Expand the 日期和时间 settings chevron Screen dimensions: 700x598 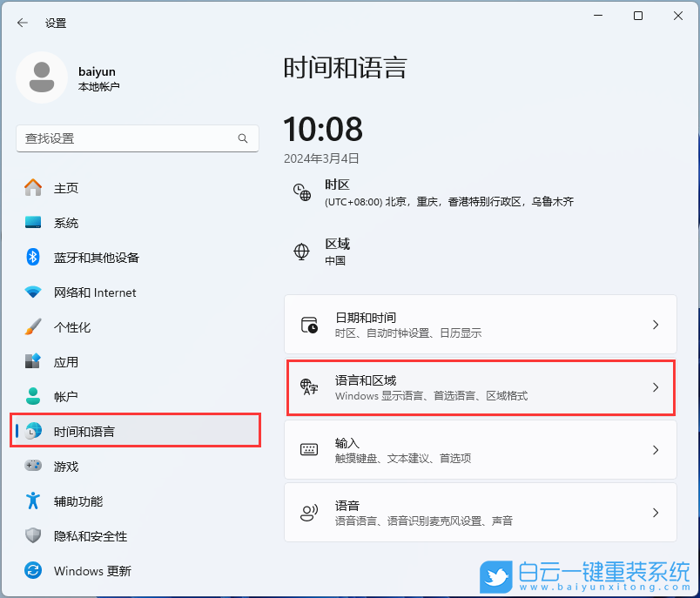(x=656, y=325)
